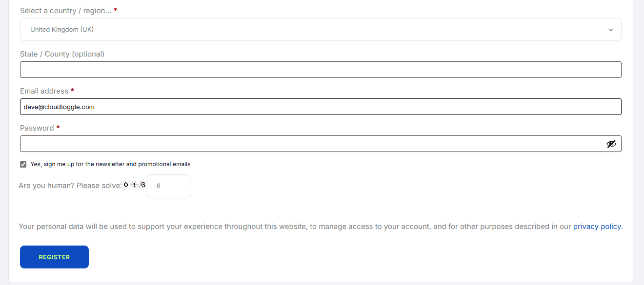Click the captcha answer box showing 6
The height and width of the screenshot is (285, 644).
[x=168, y=186]
